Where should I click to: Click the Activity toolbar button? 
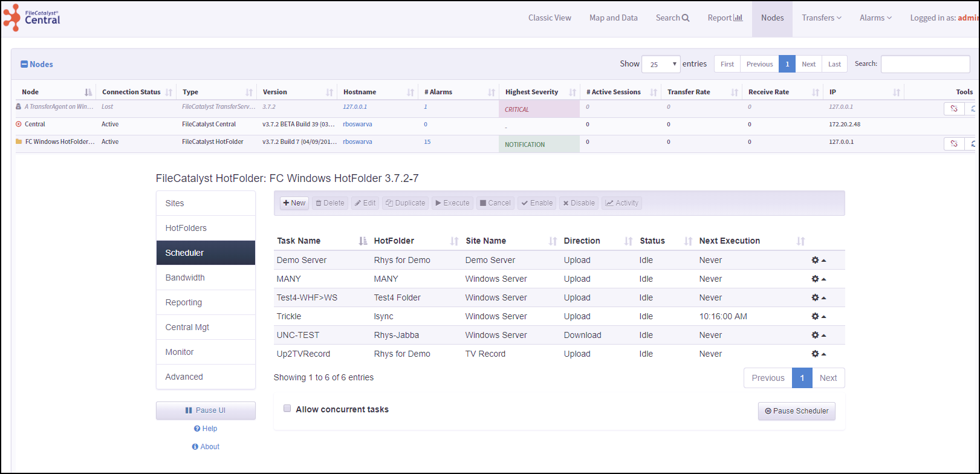pyautogui.click(x=621, y=203)
